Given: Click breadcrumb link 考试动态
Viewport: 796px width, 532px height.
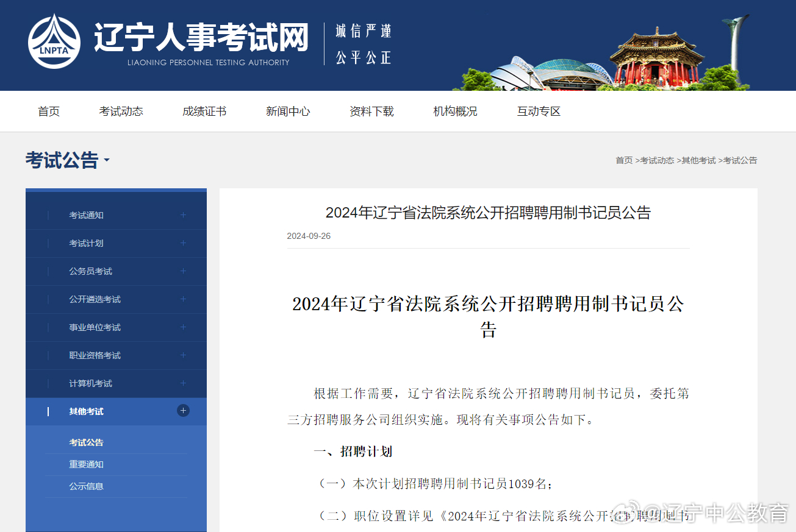Looking at the screenshot, I should point(657,160).
